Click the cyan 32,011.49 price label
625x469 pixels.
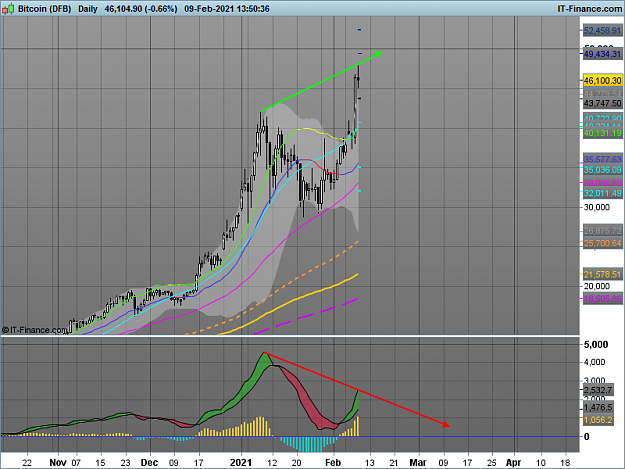pos(602,193)
